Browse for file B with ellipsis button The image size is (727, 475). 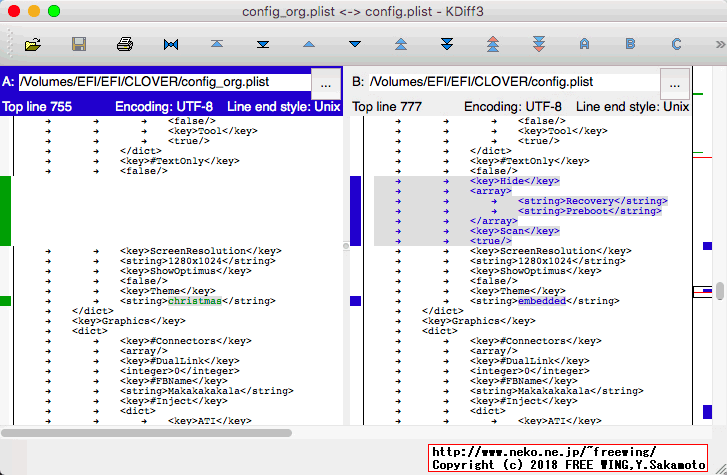click(x=675, y=84)
